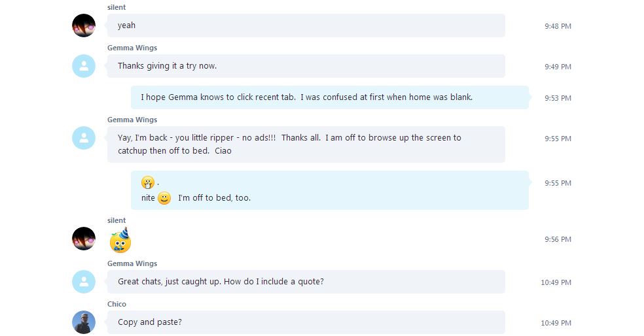Click Gemma Wings' avatar beside "Thanks giving it a try"
This screenshot has width=644, height=336.
tap(84, 66)
